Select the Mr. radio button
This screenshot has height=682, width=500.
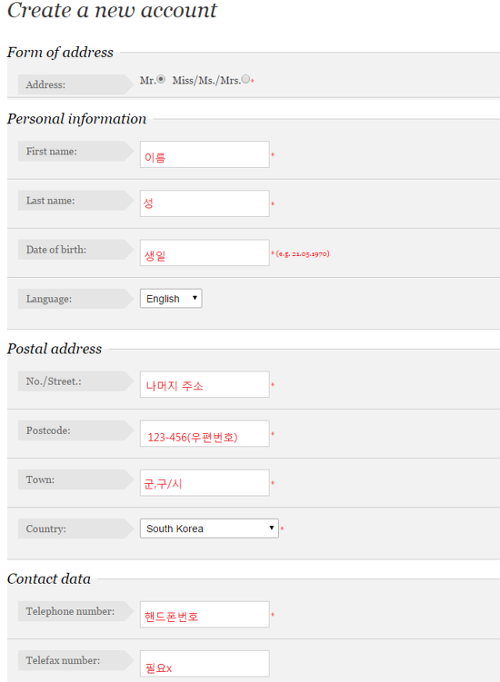[161, 79]
